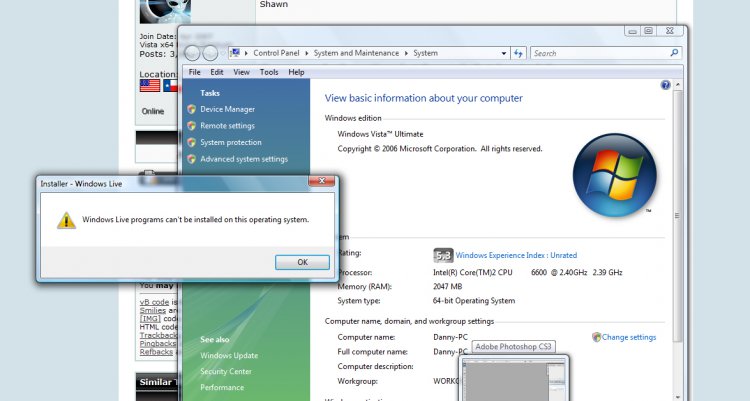Viewport: 750px width, 401px height.
Task: Click 'Danny-PC' beside Computer name
Action: click(450, 337)
